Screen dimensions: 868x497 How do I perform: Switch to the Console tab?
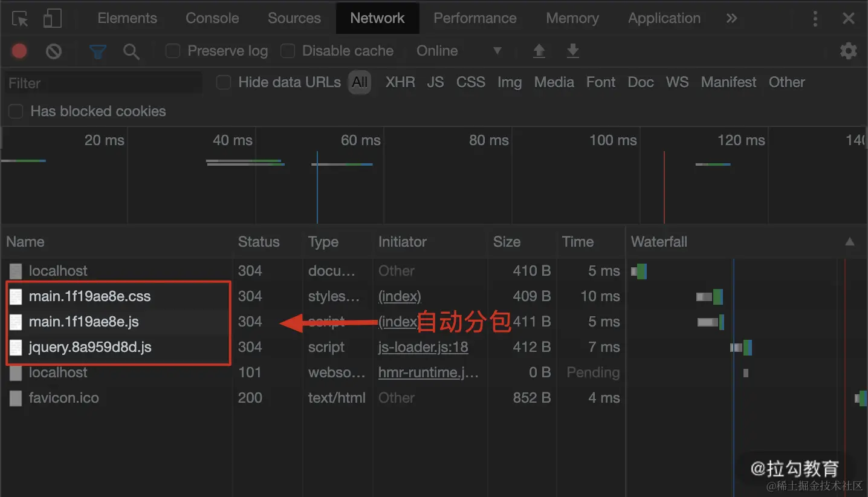coord(212,18)
